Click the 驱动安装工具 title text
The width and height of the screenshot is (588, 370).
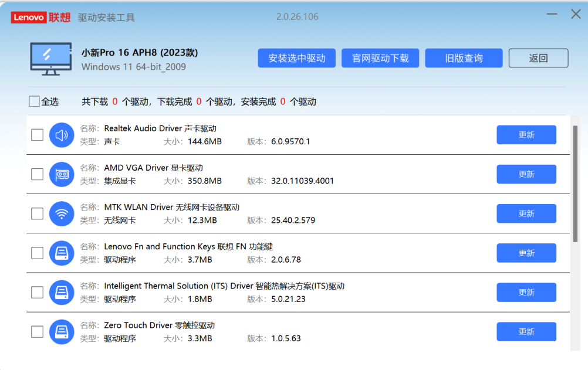[x=106, y=18]
